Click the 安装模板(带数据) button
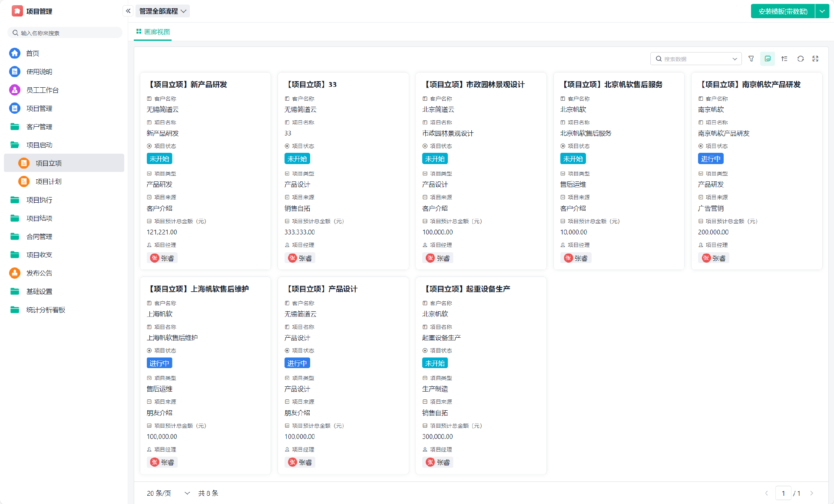The width and height of the screenshot is (834, 504). click(x=783, y=11)
